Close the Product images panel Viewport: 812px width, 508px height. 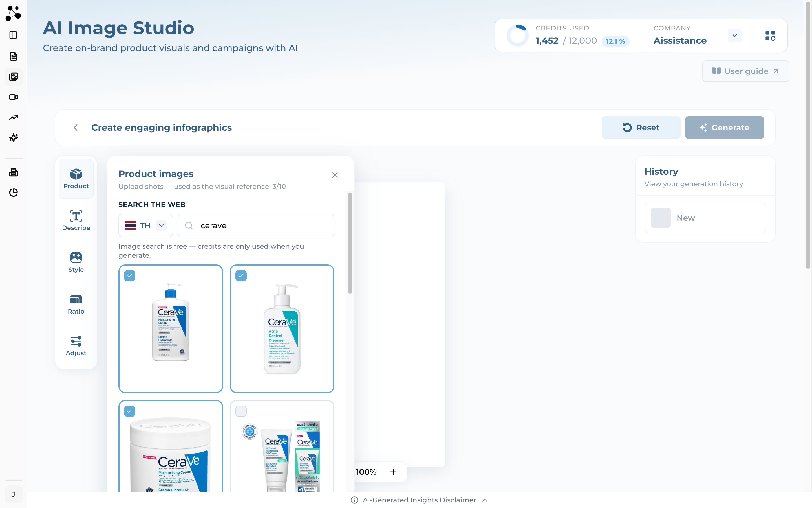coord(335,175)
